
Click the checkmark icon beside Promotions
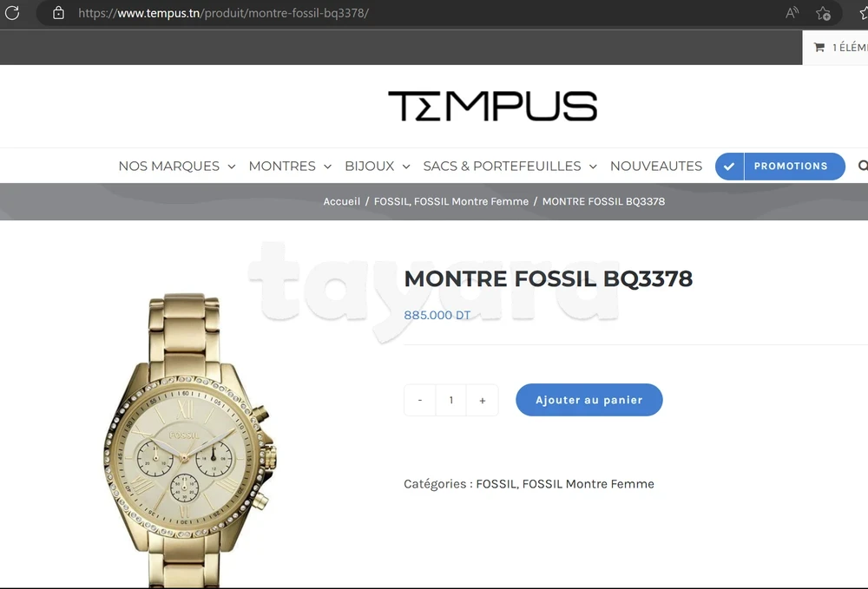(730, 167)
